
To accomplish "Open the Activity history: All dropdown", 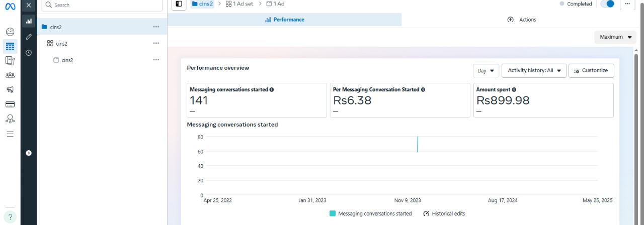I will [x=534, y=71].
